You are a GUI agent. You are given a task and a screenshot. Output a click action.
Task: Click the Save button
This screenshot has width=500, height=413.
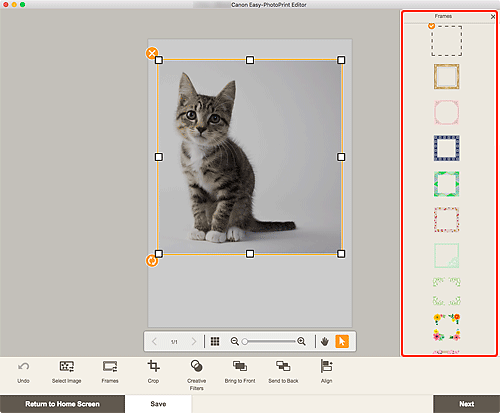pos(158,404)
